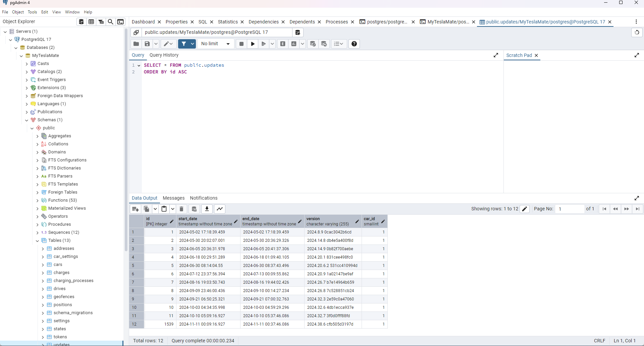Add a new row to results
The width and height of the screenshot is (644, 346).
[136, 209]
